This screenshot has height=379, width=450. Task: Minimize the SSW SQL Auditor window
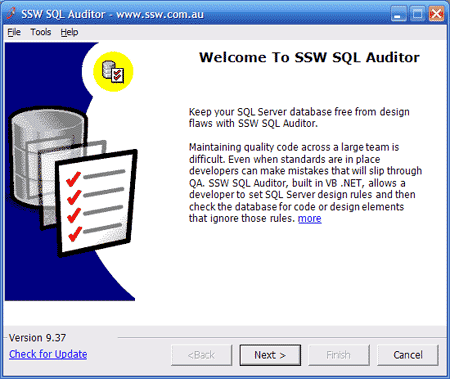click(x=398, y=14)
